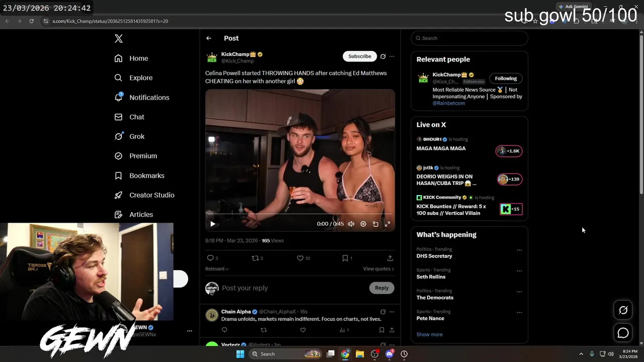644x362 pixels.
Task: Open options for Seth Rollins trend
Action: point(519,271)
